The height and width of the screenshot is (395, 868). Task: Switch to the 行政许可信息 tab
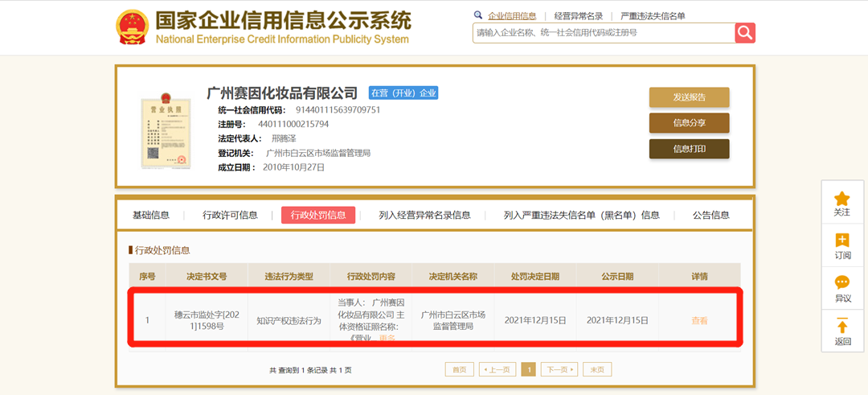[230, 215]
